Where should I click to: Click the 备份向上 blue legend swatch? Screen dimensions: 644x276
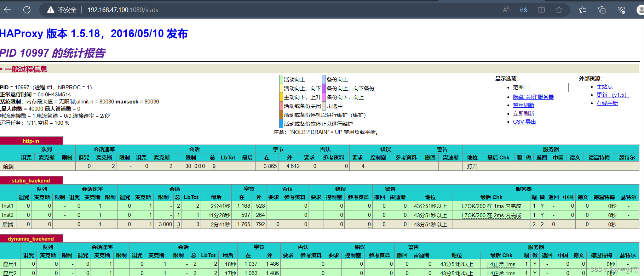click(324, 79)
